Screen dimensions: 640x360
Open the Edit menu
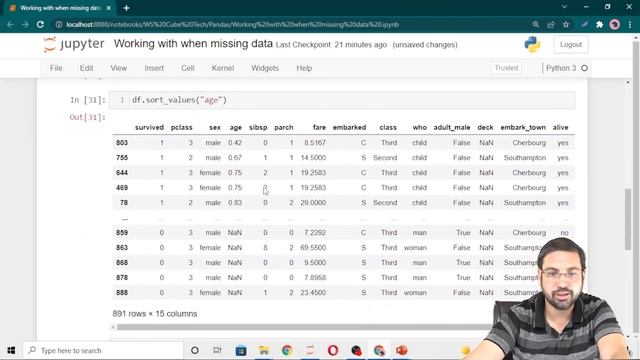[x=87, y=68]
